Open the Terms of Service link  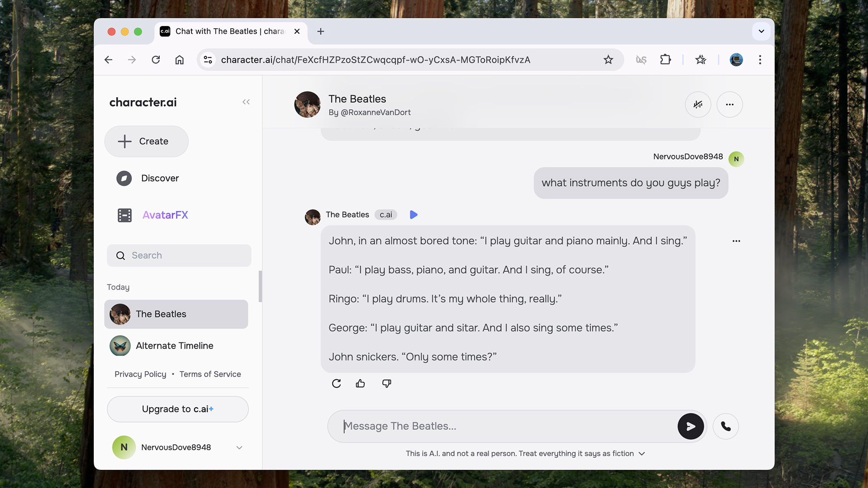coord(210,374)
